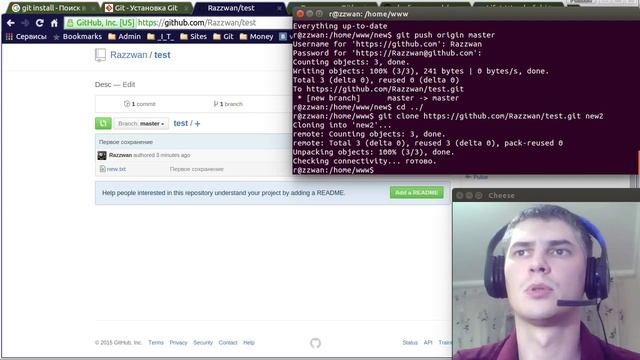
Task: Open the Bookmarks star bookmark
Action: 78,37
